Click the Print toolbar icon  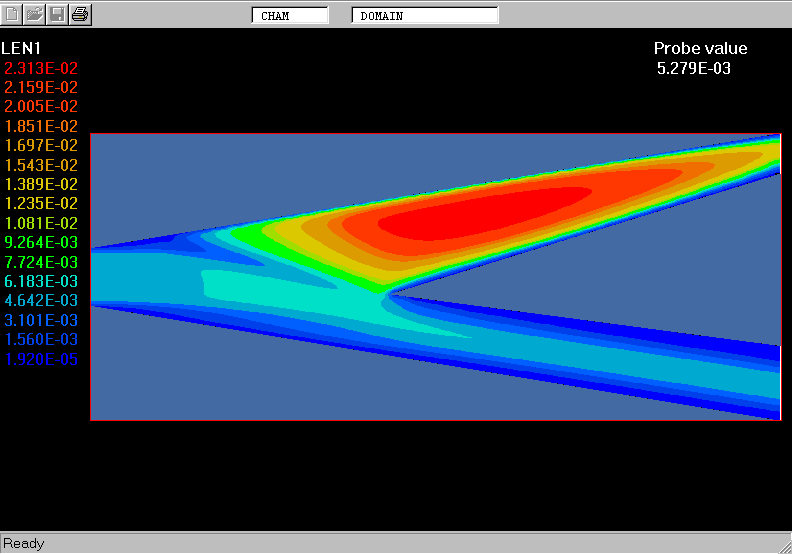click(x=80, y=14)
